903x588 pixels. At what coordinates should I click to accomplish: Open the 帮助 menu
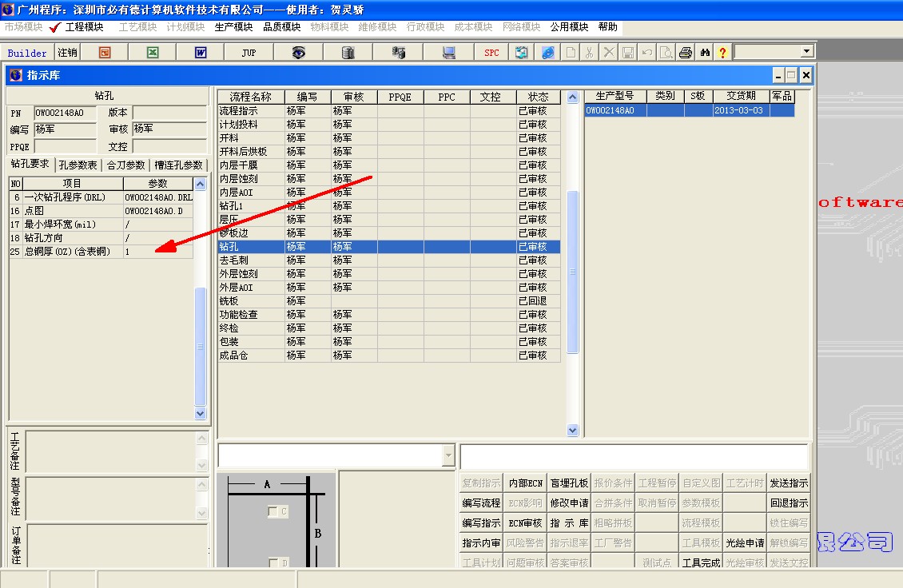tap(607, 27)
